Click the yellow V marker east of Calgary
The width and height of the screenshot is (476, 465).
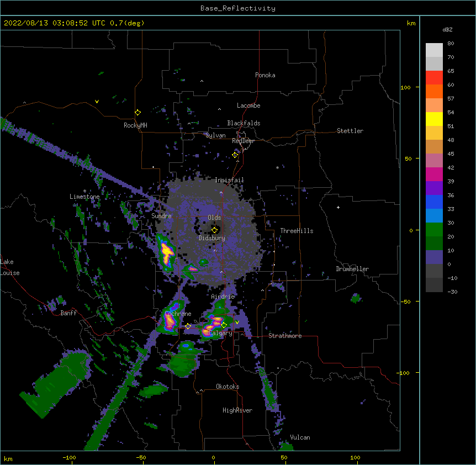click(237, 322)
